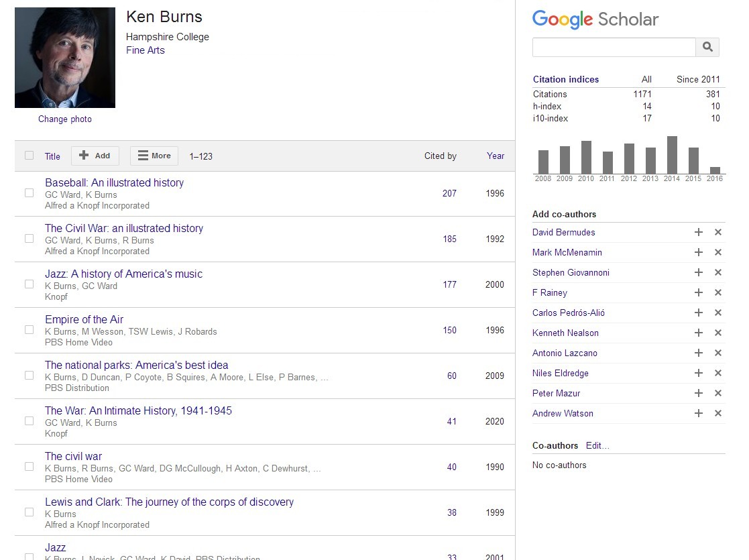Dismiss Mark McMenamin suggestion
The width and height of the screenshot is (749, 560).
(x=717, y=252)
